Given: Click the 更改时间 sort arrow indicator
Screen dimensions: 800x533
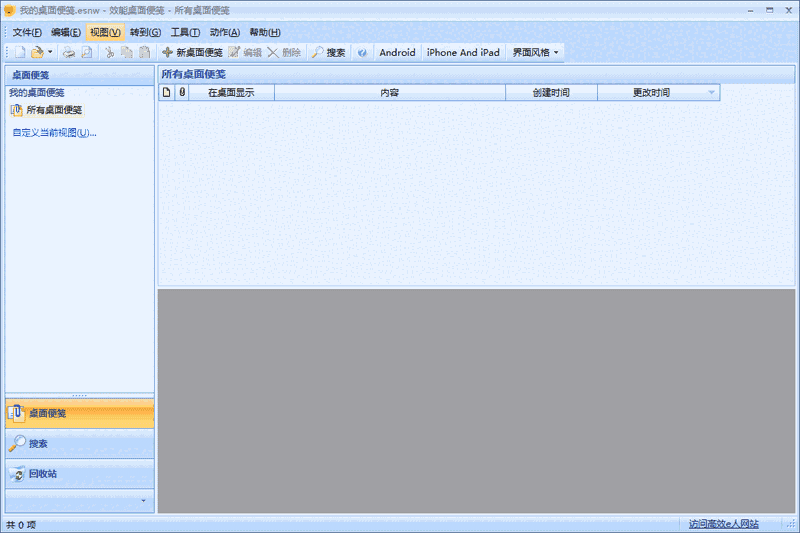Looking at the screenshot, I should coord(711,92).
